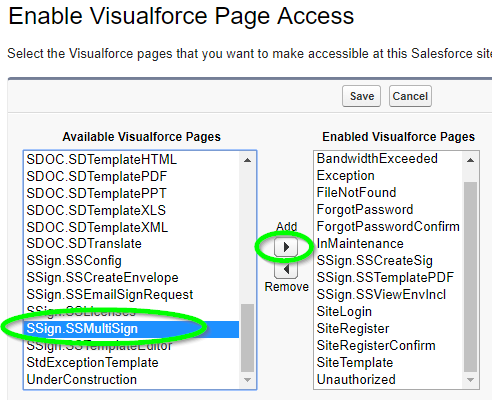The height and width of the screenshot is (400, 492).
Task: Click the Available pages scrollbar thumb
Action: (x=247, y=337)
